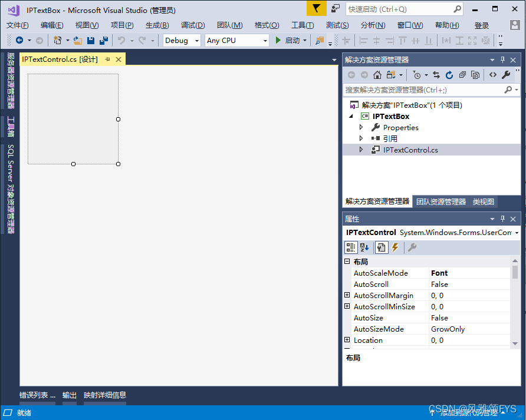Click Refresh in Solution Explorer toolbar
The width and height of the screenshot is (526, 420).
[449, 75]
